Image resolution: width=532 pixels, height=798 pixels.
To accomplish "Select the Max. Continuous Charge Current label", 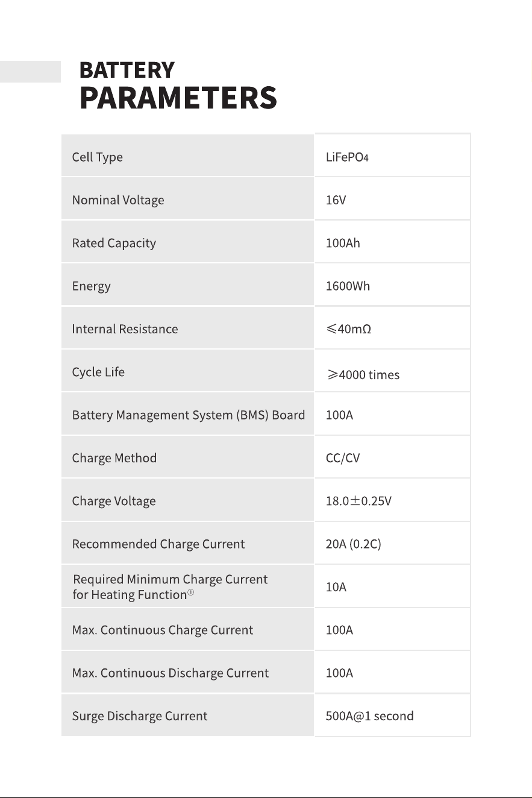I will (x=163, y=630).
